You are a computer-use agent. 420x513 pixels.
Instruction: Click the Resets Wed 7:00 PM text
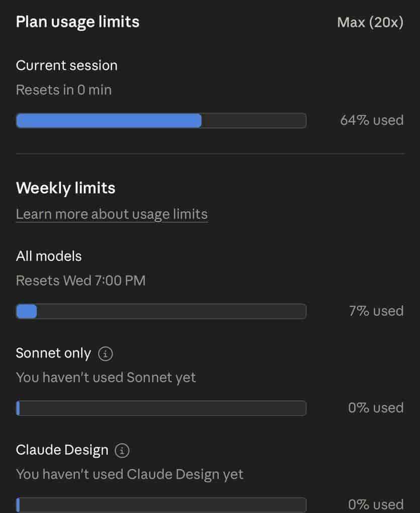(81, 281)
